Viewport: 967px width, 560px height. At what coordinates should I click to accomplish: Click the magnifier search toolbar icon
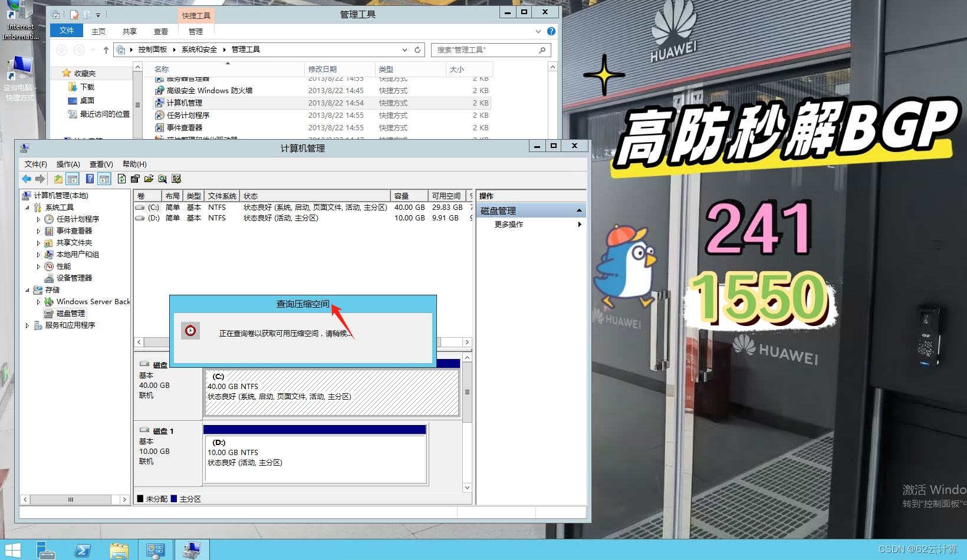(x=162, y=179)
